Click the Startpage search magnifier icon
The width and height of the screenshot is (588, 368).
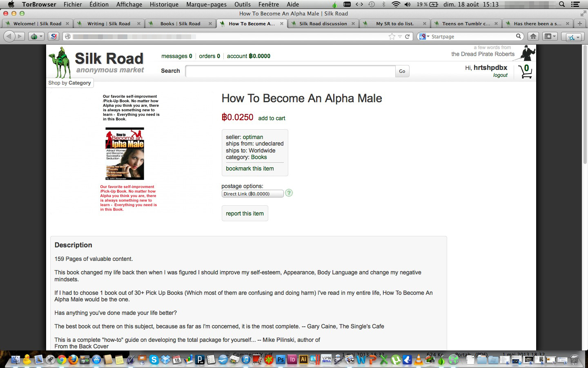pos(518,36)
